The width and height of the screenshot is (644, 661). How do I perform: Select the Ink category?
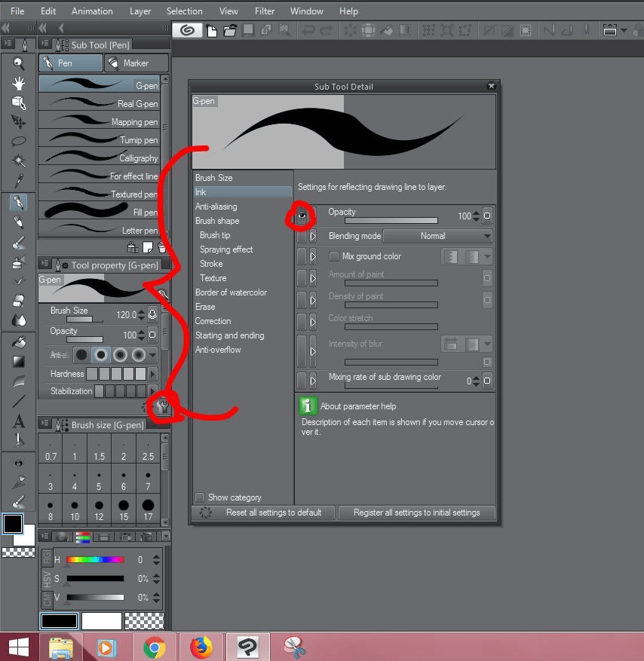(x=243, y=192)
